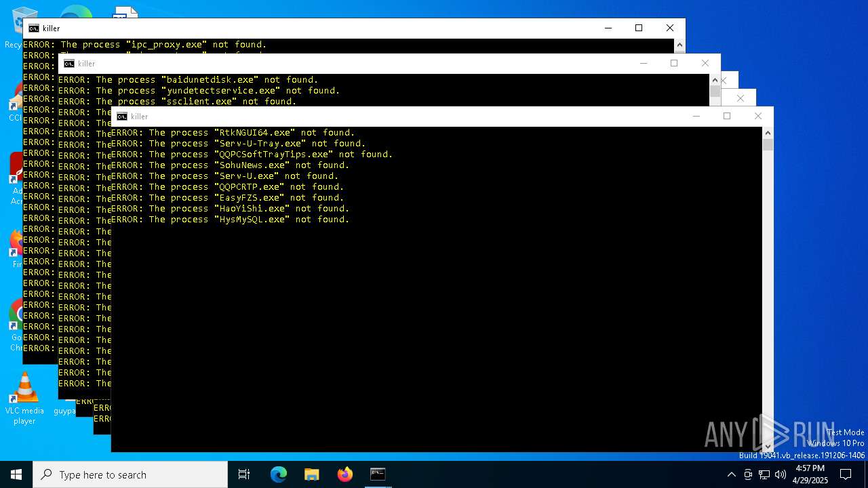Click the taskbar search box
The image size is (868, 488).
coord(130,474)
